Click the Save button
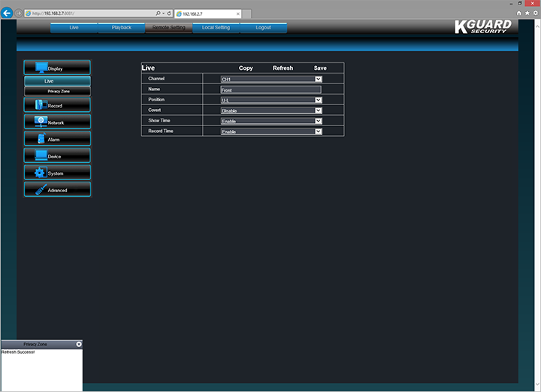541x392 pixels. coord(320,68)
